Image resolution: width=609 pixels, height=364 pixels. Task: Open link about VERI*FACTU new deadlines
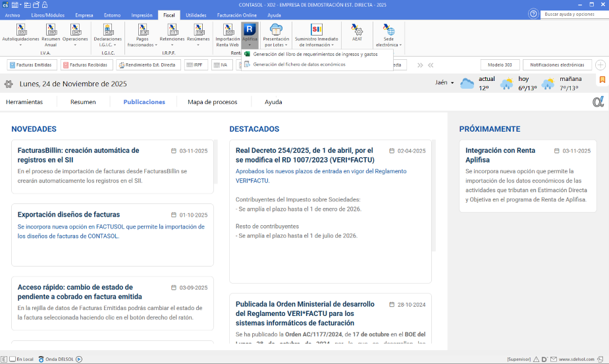[321, 176]
